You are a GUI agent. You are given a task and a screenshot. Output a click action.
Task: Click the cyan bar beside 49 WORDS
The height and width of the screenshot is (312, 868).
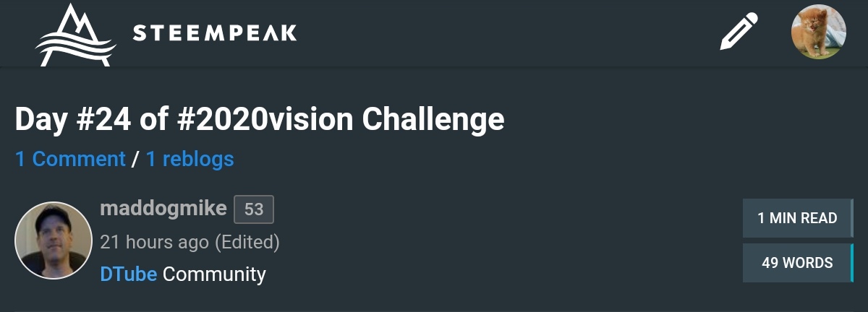tap(852, 263)
